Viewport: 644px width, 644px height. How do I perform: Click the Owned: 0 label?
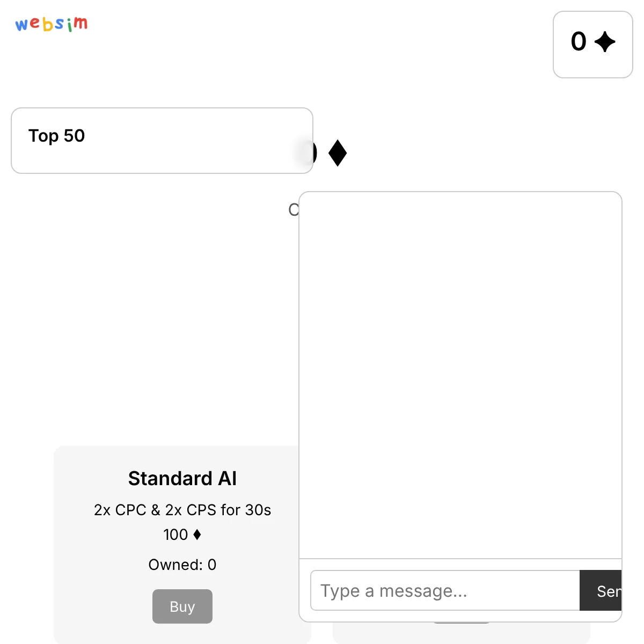tap(182, 565)
